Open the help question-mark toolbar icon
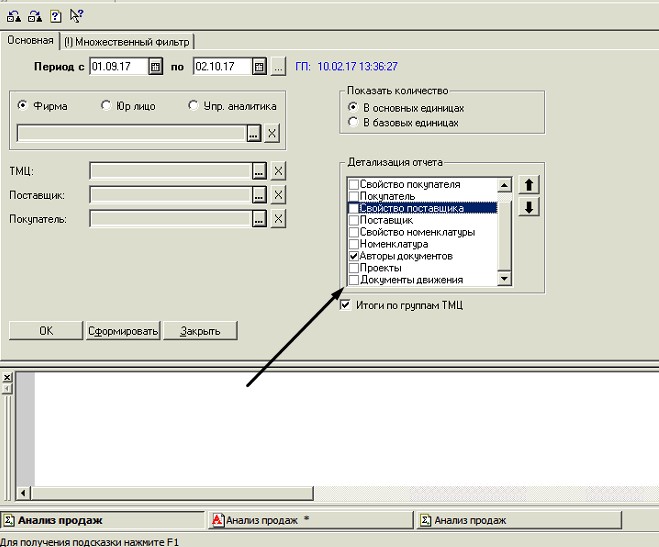659x547 pixels. 55,15
